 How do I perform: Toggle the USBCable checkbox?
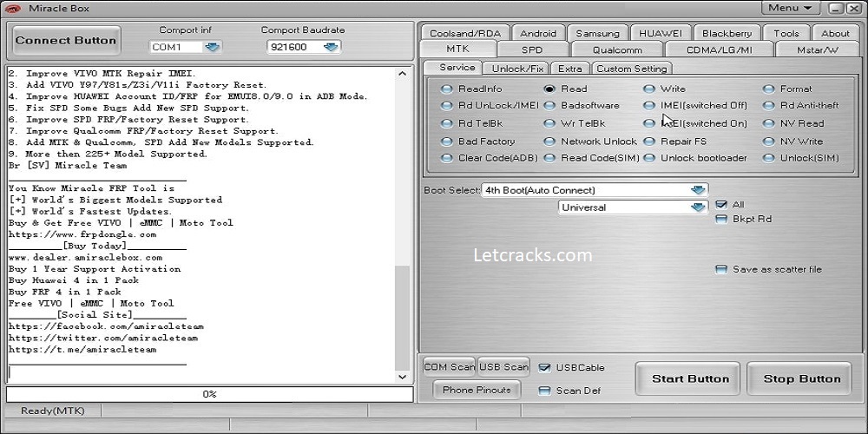tap(545, 367)
